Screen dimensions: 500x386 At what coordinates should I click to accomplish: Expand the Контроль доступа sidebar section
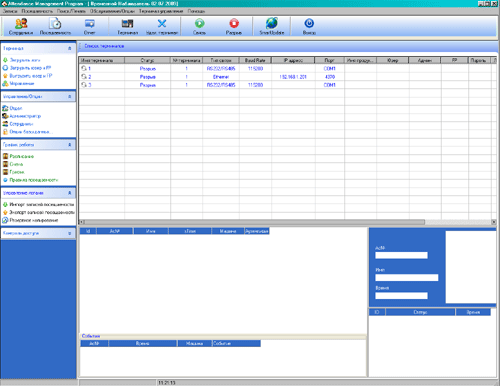[69, 233]
